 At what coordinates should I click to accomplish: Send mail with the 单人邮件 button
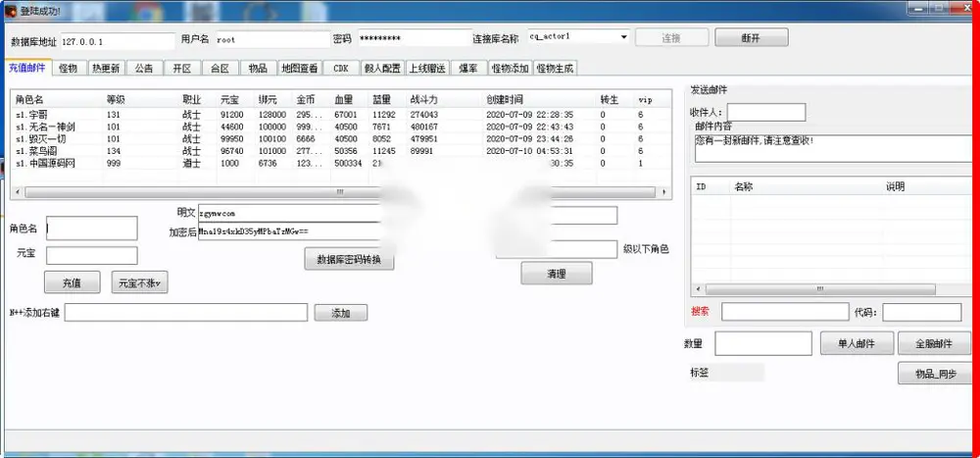857,343
